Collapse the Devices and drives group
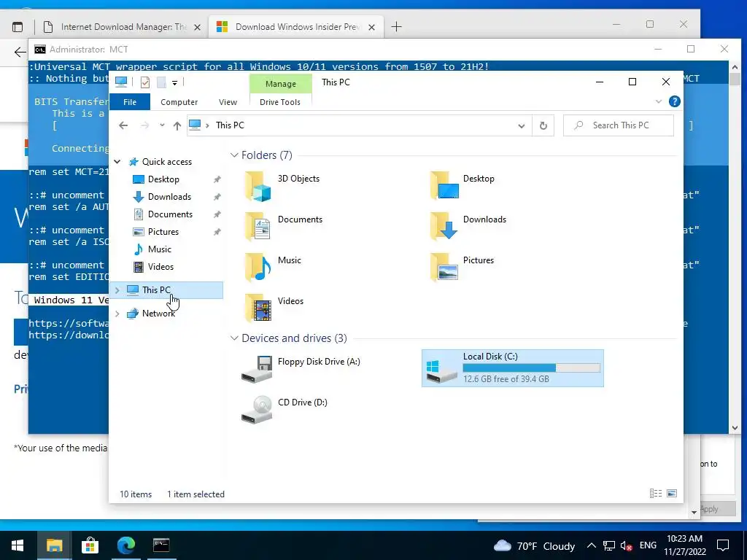Screen dimensions: 747x560 click(x=234, y=338)
